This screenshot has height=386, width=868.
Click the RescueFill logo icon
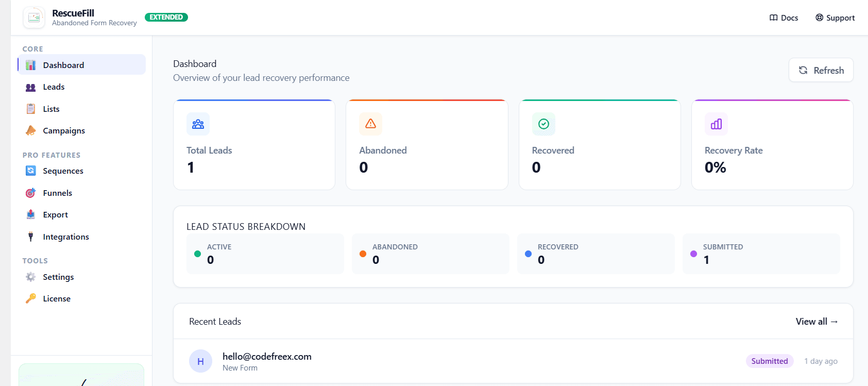click(34, 18)
